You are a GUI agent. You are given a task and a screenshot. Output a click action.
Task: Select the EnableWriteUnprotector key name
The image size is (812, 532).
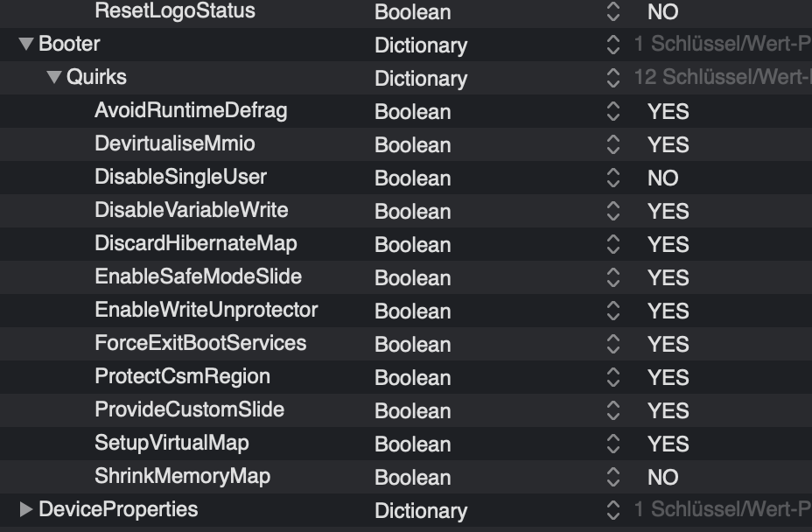click(206, 311)
